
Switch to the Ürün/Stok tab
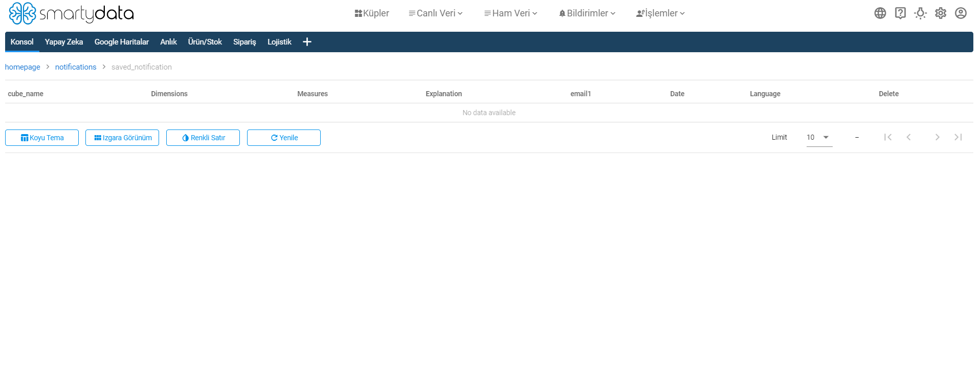pyautogui.click(x=205, y=42)
